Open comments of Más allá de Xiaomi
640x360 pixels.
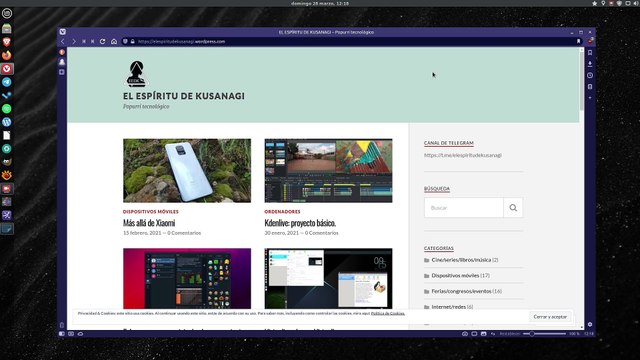click(x=184, y=233)
